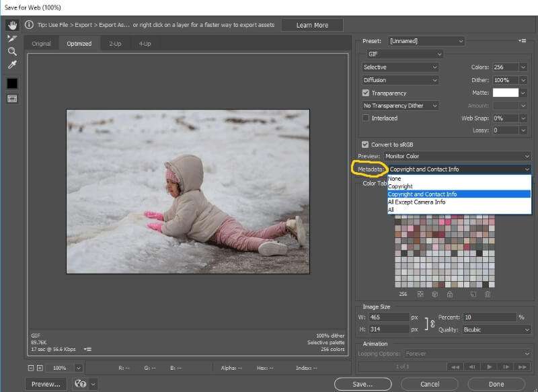
Task: Toggle the Transparency checkbox
Action: coord(366,93)
